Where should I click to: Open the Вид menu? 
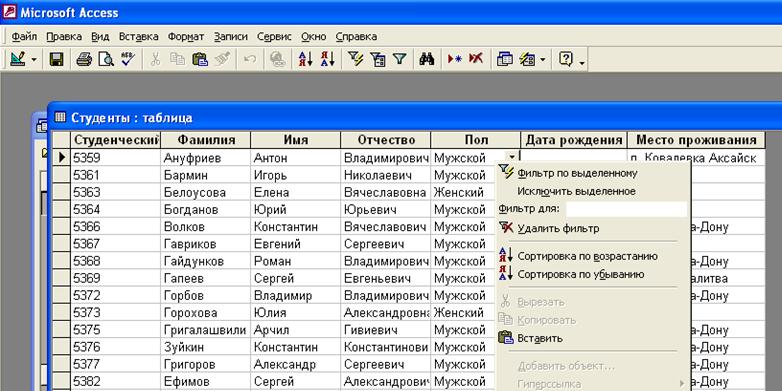[100, 36]
